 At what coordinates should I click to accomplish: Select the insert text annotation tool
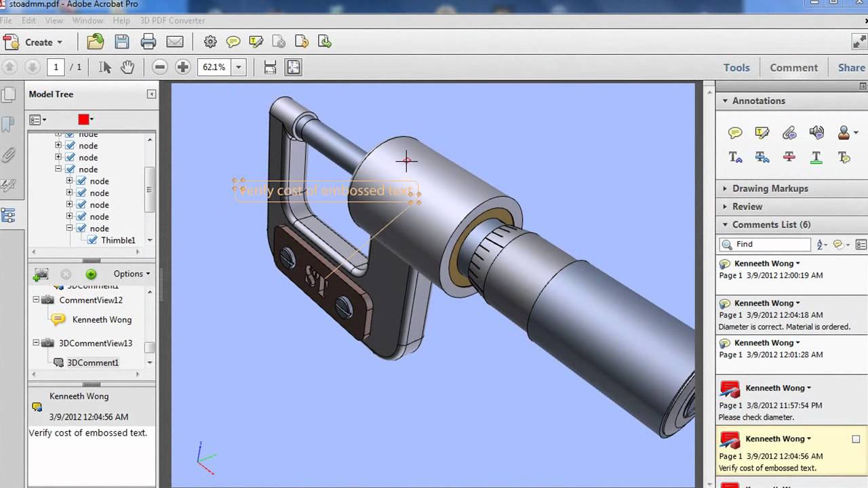click(735, 157)
